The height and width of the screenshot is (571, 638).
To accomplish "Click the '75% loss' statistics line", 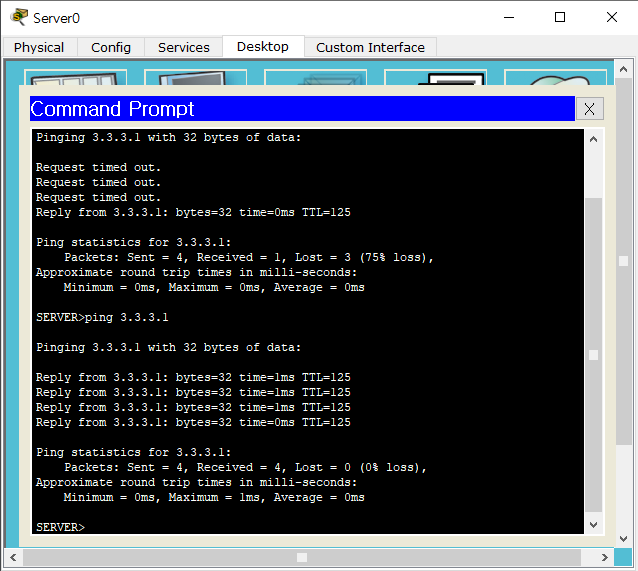I will pos(249,257).
